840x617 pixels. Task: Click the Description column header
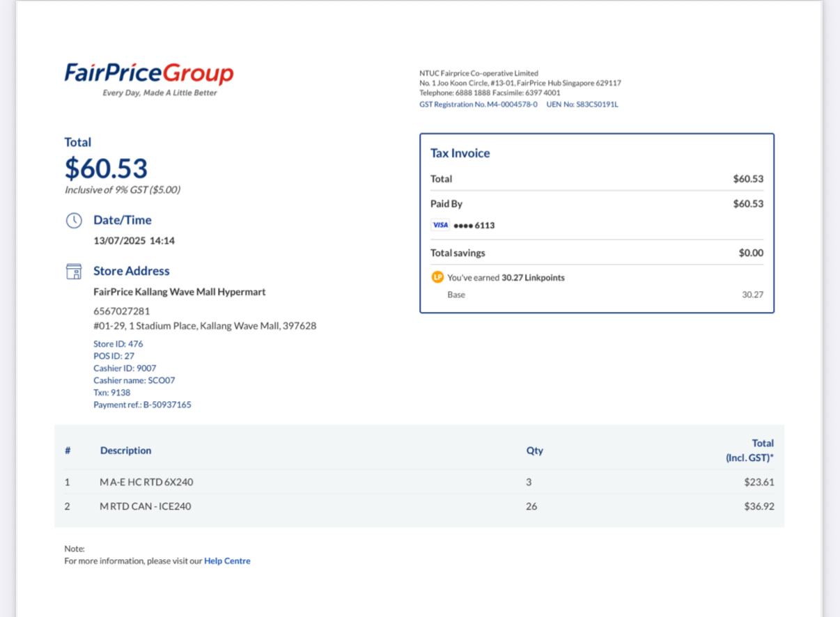(x=125, y=451)
